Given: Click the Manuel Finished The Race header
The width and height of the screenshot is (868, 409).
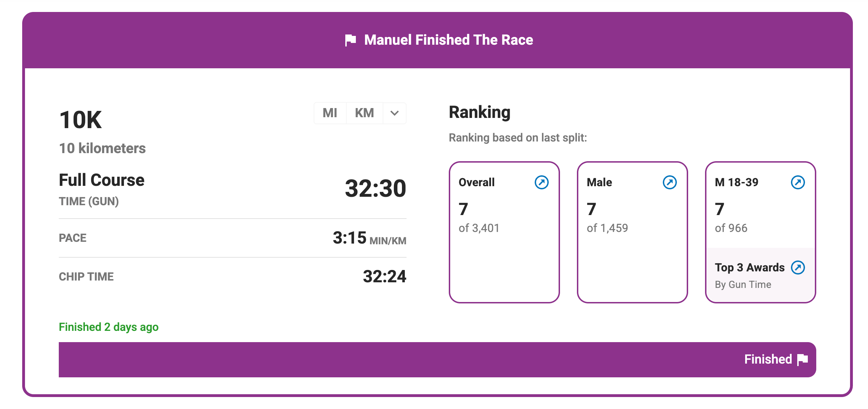Looking at the screenshot, I should pyautogui.click(x=448, y=40).
